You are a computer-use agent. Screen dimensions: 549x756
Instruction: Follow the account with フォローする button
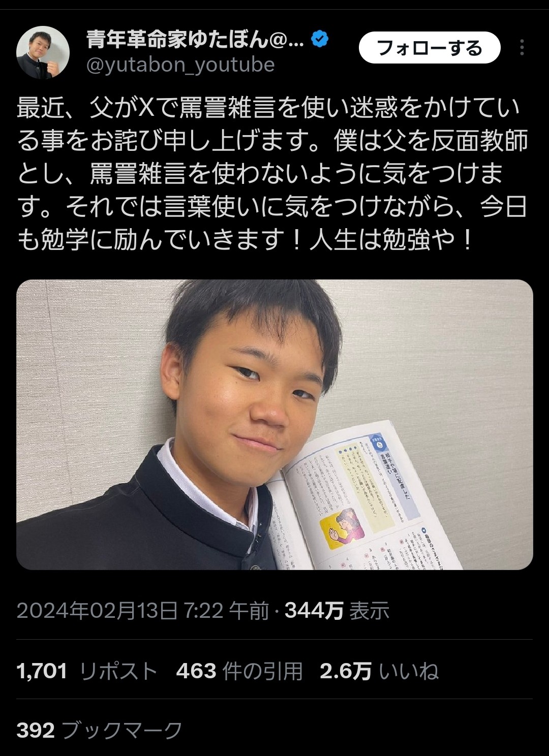coord(430,48)
